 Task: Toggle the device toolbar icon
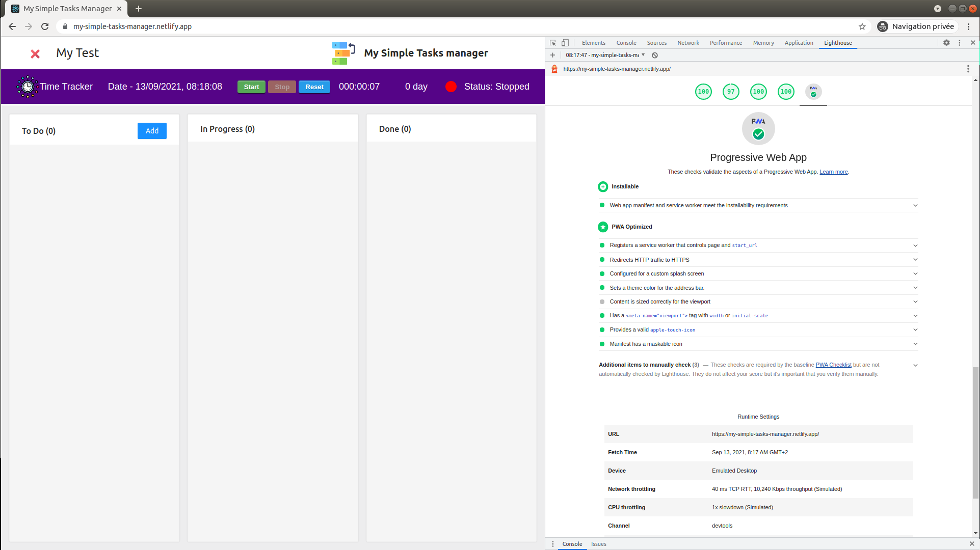(565, 43)
